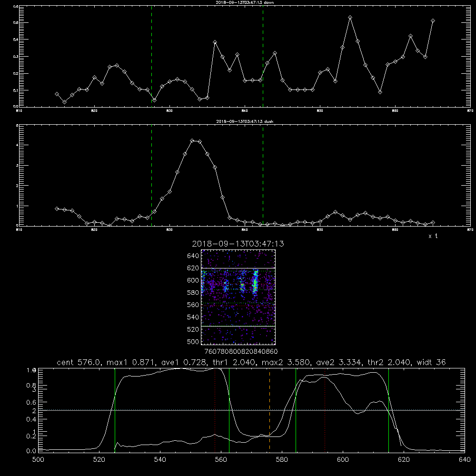Select the heatmap image thumbnail
Screen dimensions: 476x476
click(238, 297)
